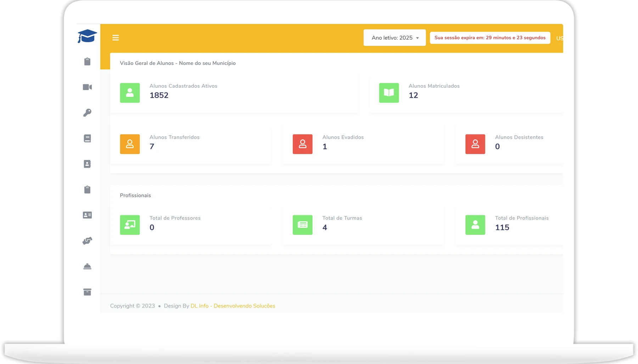The image size is (638, 364).
Task: Click the graduation cap logo
Action: [x=87, y=36]
